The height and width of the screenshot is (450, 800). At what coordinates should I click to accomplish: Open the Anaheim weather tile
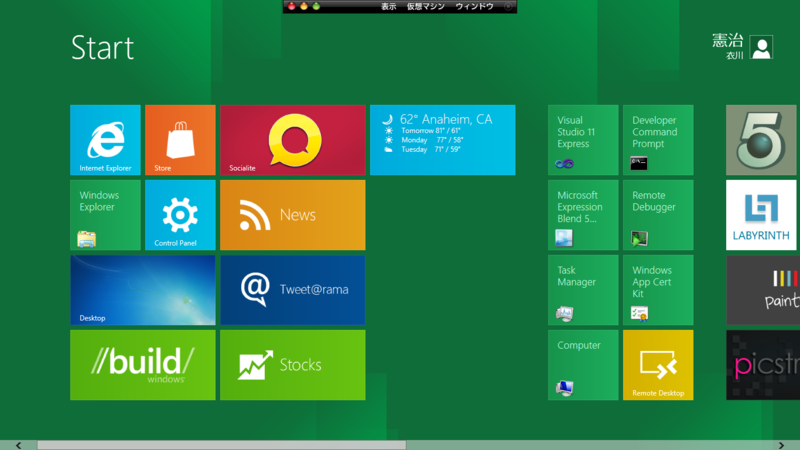point(442,140)
